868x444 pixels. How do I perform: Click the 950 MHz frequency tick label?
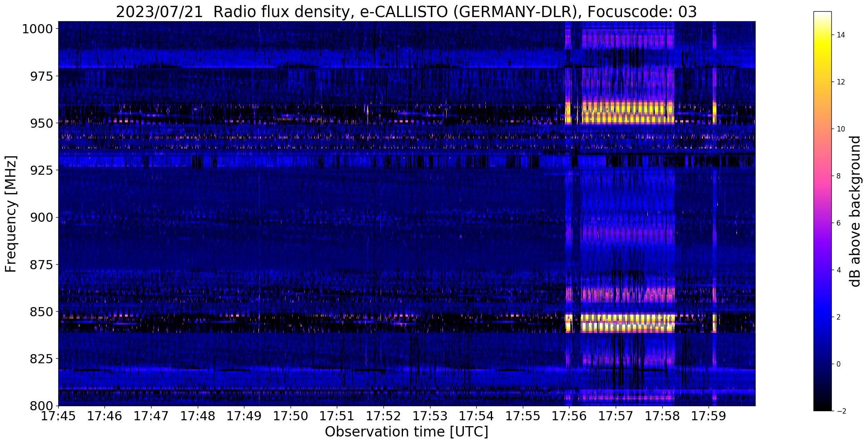point(41,124)
